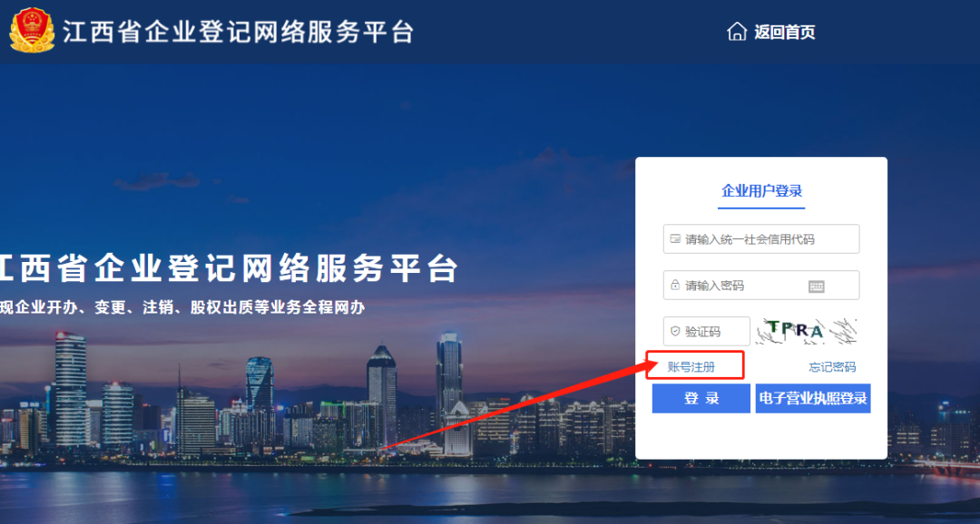Focus the 验证码 input box
The image size is (980, 524).
(x=706, y=332)
